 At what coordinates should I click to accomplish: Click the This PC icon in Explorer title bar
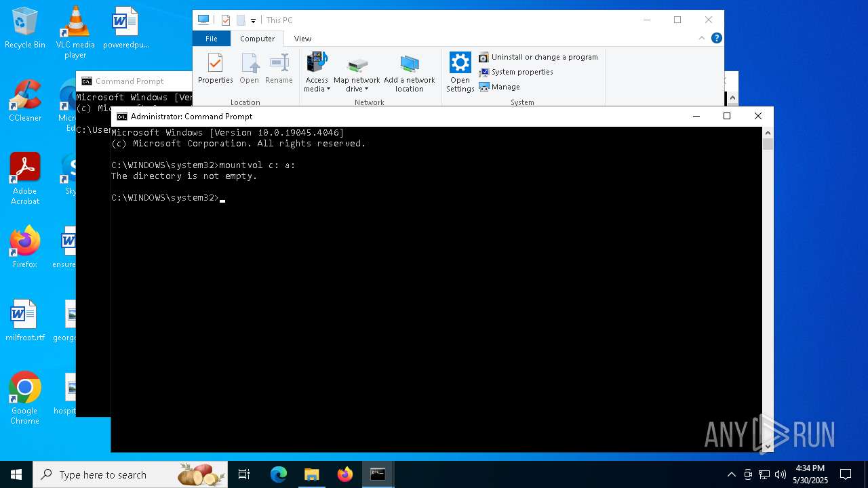[x=203, y=20]
